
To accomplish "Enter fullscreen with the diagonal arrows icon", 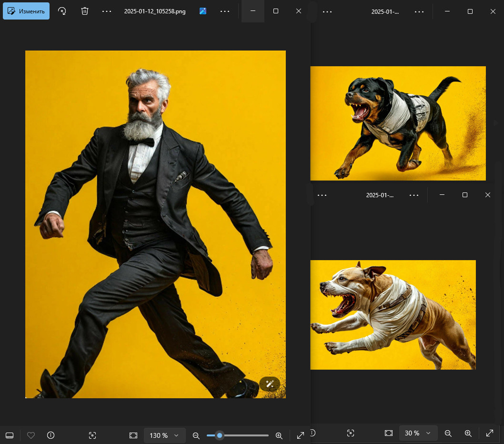I will 301,435.
